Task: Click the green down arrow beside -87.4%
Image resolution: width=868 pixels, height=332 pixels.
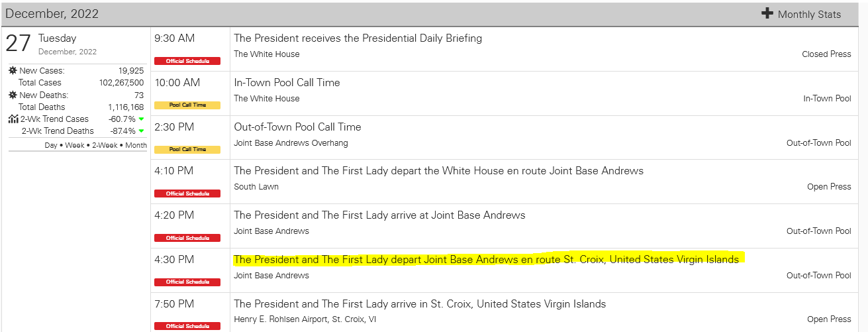Action: coord(141,131)
